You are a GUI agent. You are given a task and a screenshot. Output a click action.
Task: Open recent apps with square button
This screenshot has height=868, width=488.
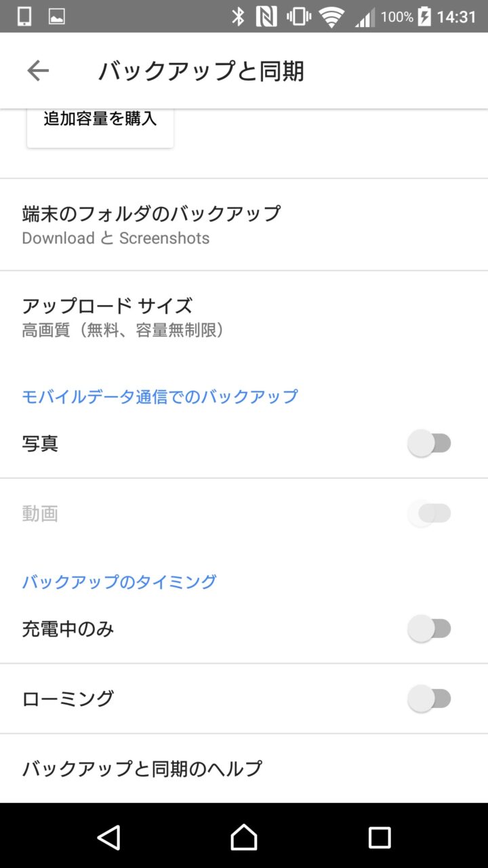380,837
